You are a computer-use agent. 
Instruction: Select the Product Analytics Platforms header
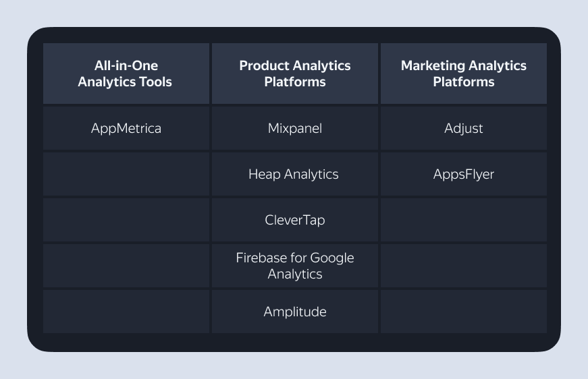pos(295,74)
